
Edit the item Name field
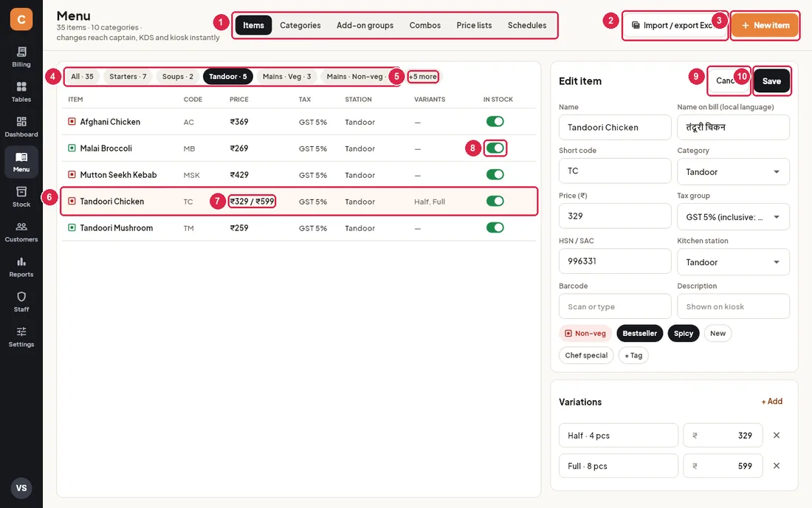pyautogui.click(x=615, y=128)
